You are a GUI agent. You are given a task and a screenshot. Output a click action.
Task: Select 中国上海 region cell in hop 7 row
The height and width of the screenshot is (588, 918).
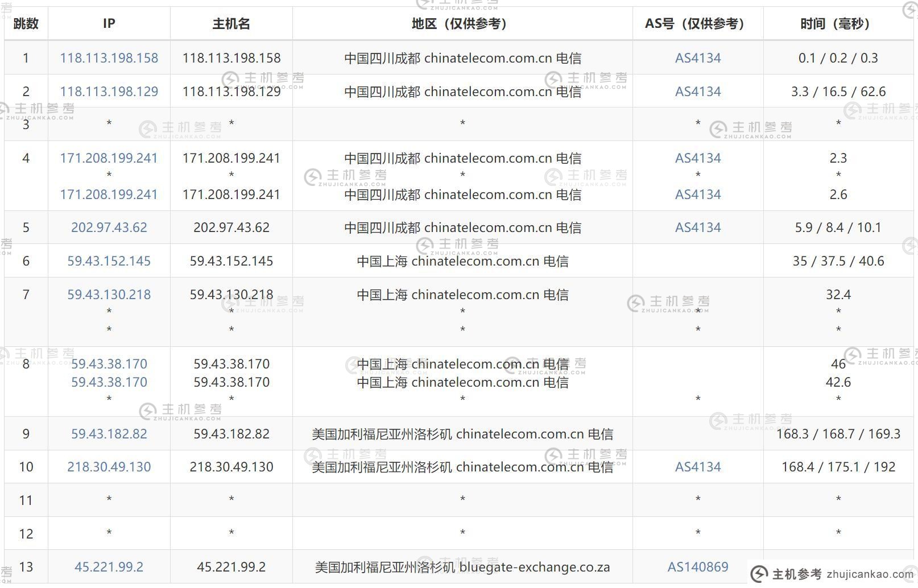coord(462,295)
